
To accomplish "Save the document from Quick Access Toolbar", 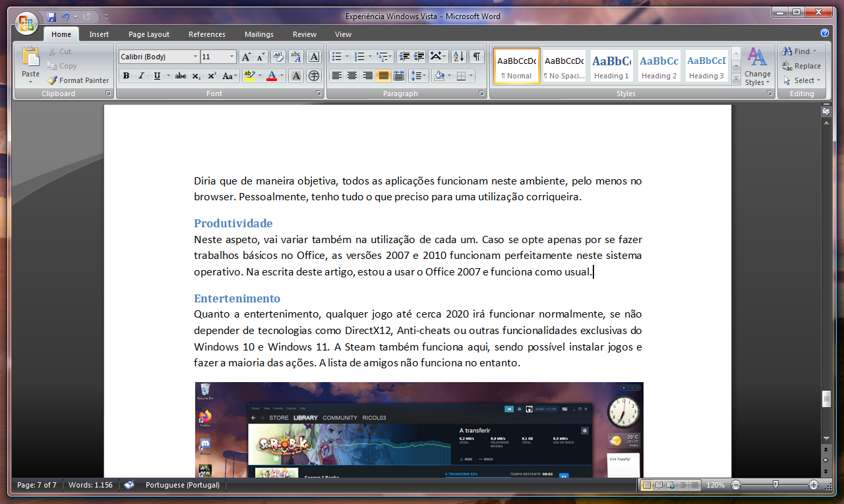I will coord(51,16).
